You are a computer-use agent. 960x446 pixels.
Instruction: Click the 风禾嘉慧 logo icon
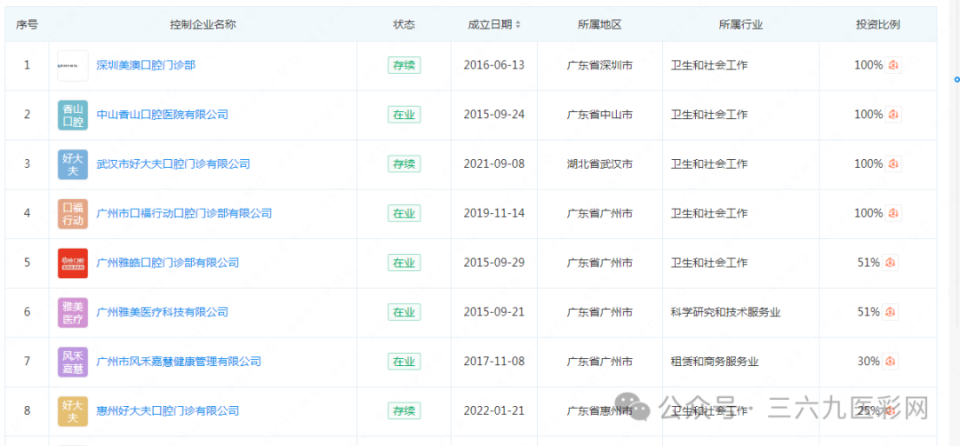(73, 362)
